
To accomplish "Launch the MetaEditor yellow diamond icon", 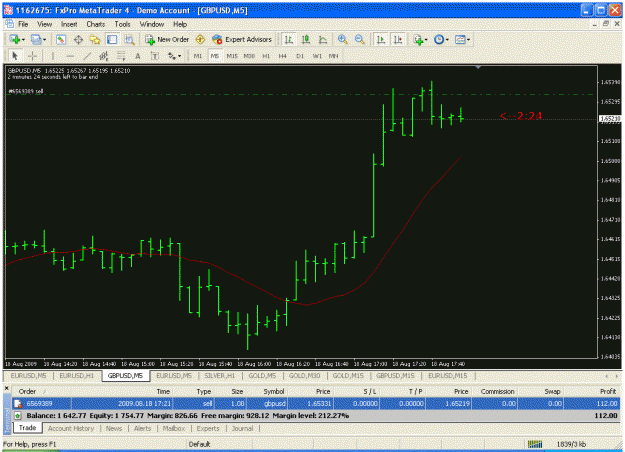I will point(200,39).
